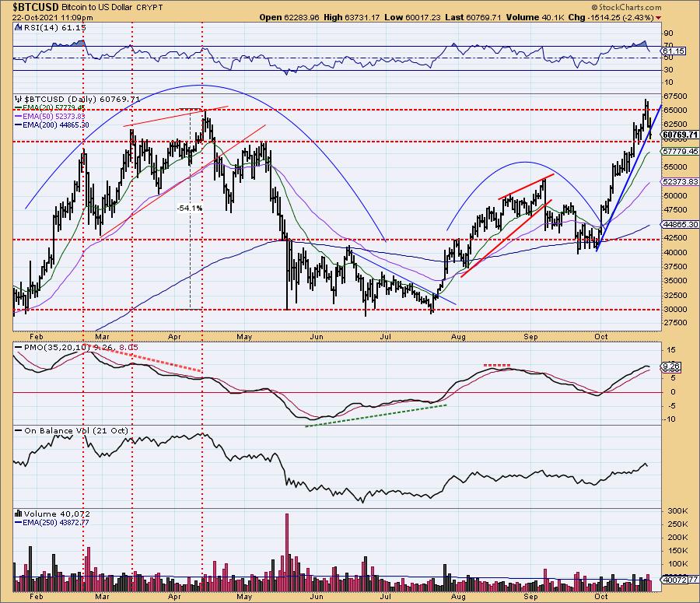Screen dimensions: 700x603
Task: Click the 40000 price axis label
Action: pyautogui.click(x=675, y=252)
